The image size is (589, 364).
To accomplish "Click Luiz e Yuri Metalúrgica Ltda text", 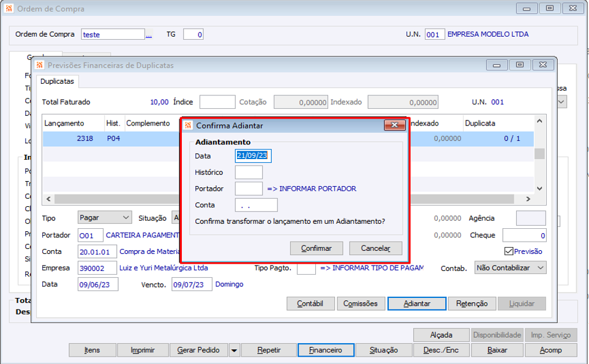I will 163,268.
